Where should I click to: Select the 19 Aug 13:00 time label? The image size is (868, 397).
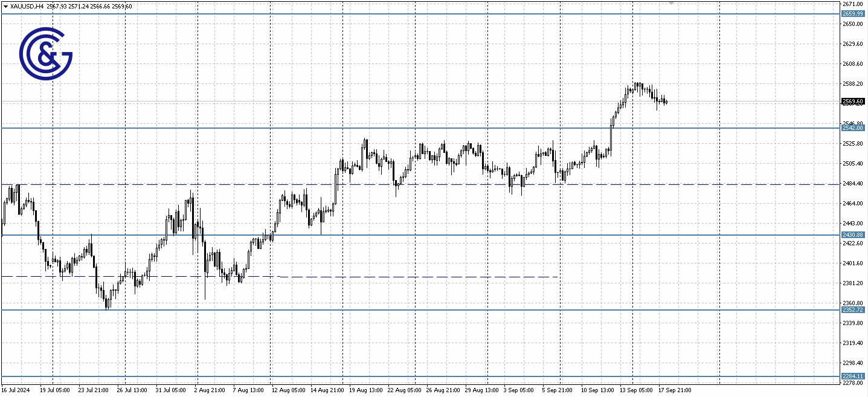click(x=365, y=390)
